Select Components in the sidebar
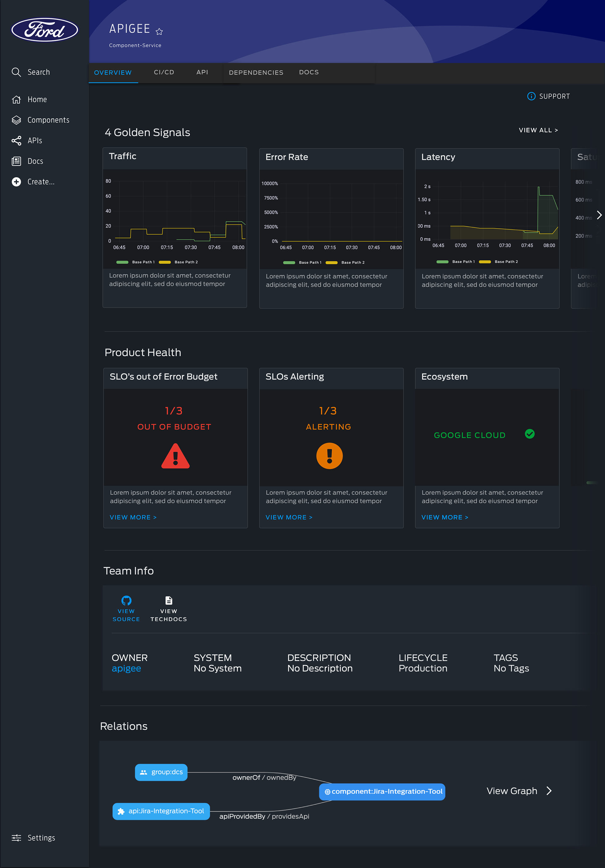The image size is (605, 868). click(x=49, y=120)
